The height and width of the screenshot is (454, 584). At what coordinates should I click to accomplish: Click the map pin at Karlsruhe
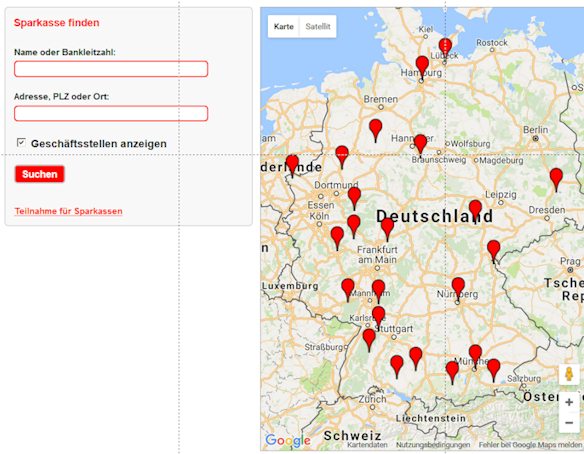coord(378,316)
